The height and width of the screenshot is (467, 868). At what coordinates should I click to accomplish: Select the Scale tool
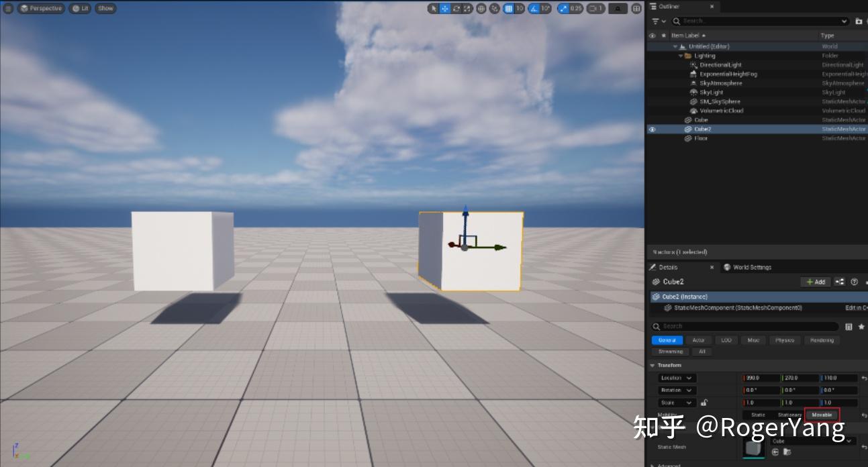coord(467,8)
